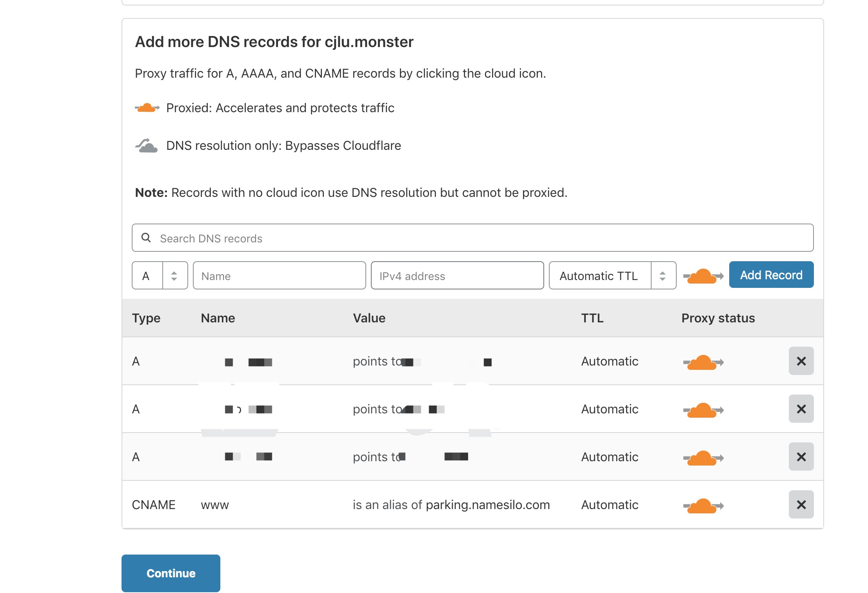Click the parking.namesilo.com alias value
This screenshot has height=593, width=868.
[x=488, y=505]
